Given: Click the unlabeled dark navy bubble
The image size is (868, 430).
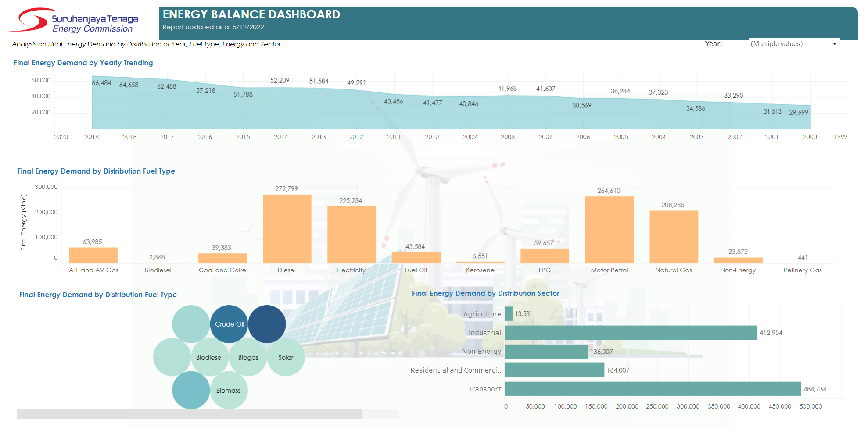Looking at the screenshot, I should [x=267, y=324].
